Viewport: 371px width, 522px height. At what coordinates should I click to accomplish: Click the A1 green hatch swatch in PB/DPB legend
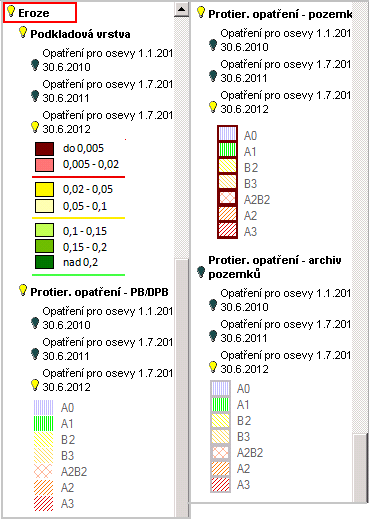(x=44, y=423)
